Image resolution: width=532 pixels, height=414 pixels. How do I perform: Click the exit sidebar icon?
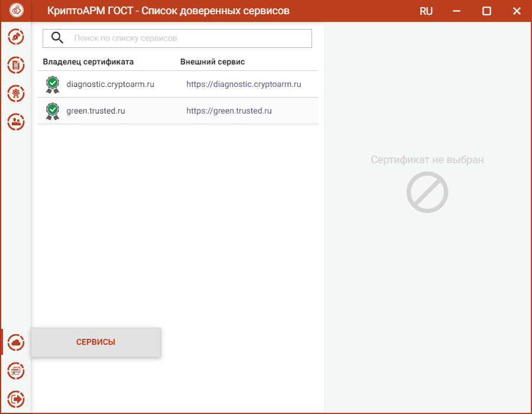[x=16, y=399]
